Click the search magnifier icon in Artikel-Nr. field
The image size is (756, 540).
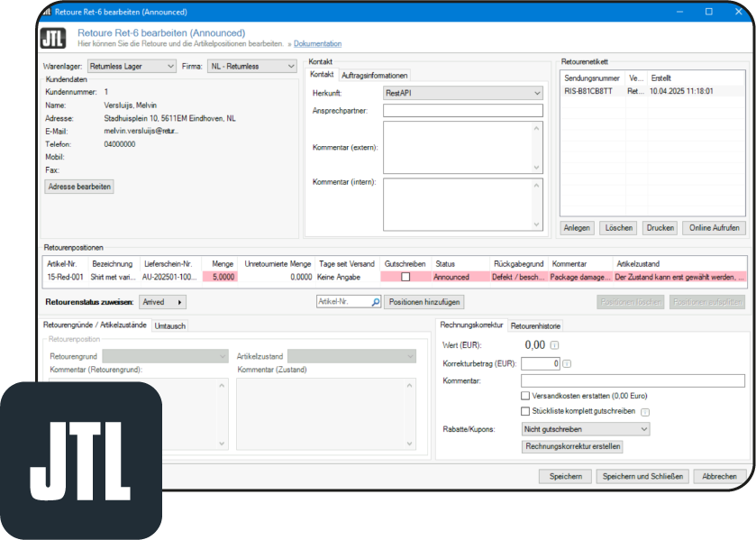click(x=376, y=302)
